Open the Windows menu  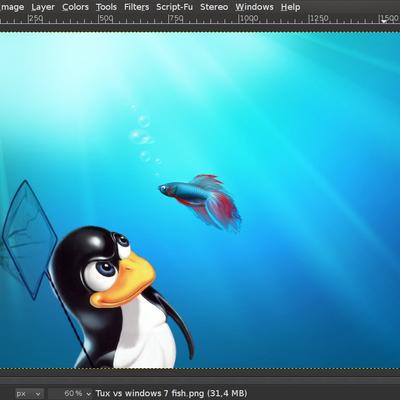point(254,7)
